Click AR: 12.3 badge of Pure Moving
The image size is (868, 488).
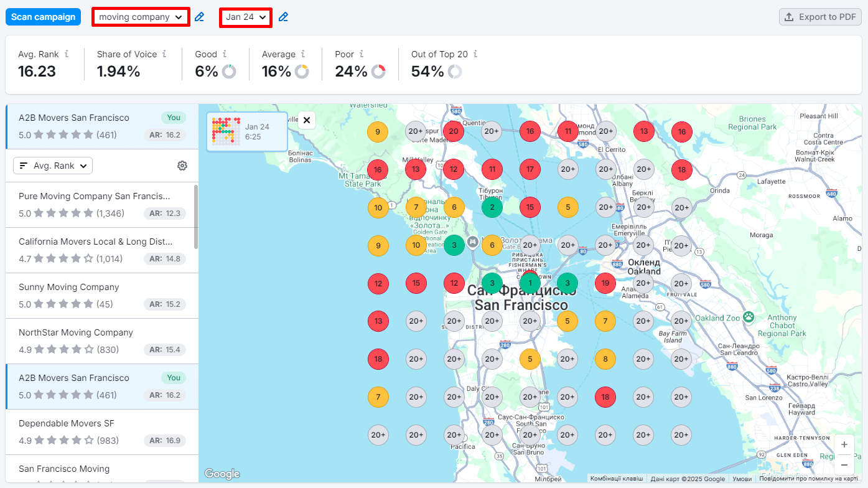164,213
